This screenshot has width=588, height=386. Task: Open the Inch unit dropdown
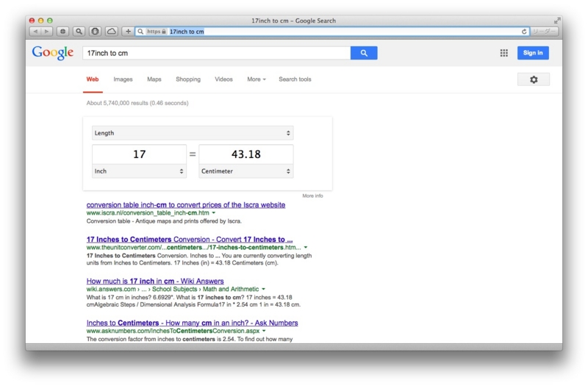tap(139, 171)
